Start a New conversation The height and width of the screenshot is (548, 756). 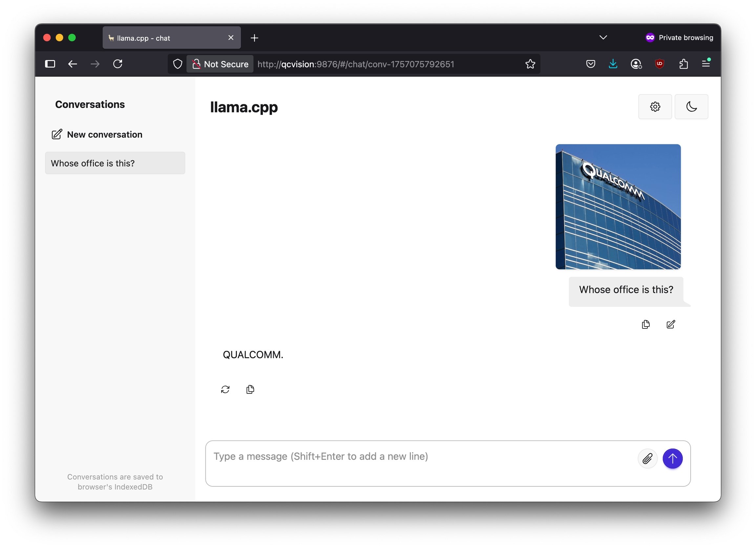point(97,134)
